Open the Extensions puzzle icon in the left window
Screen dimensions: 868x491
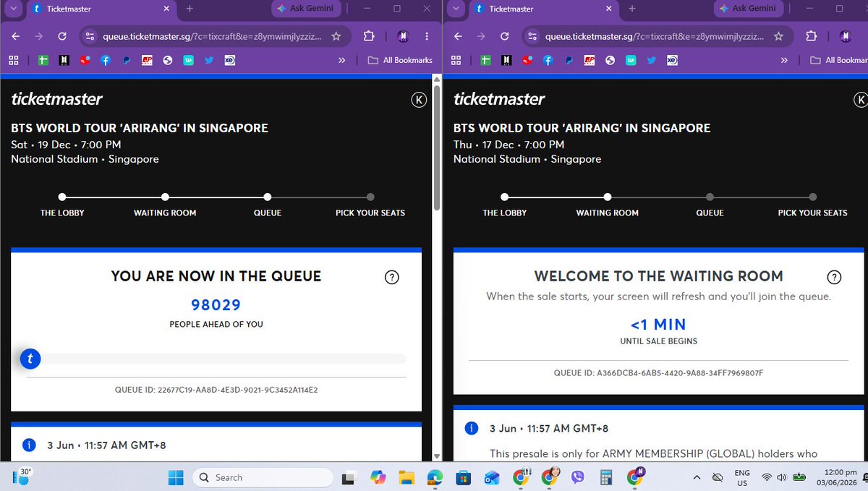[368, 36]
